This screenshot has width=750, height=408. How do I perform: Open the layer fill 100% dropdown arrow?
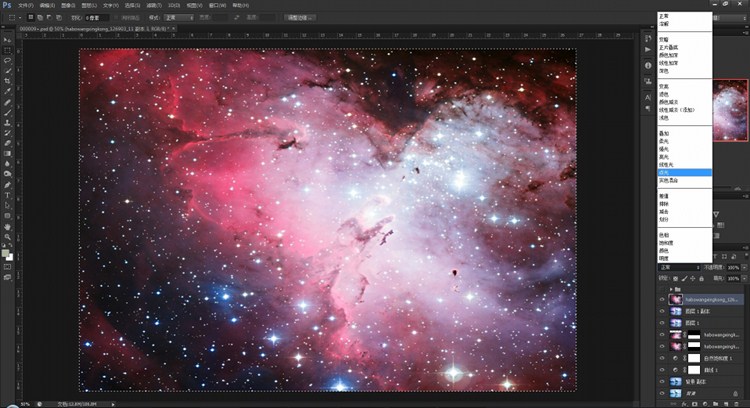click(744, 278)
